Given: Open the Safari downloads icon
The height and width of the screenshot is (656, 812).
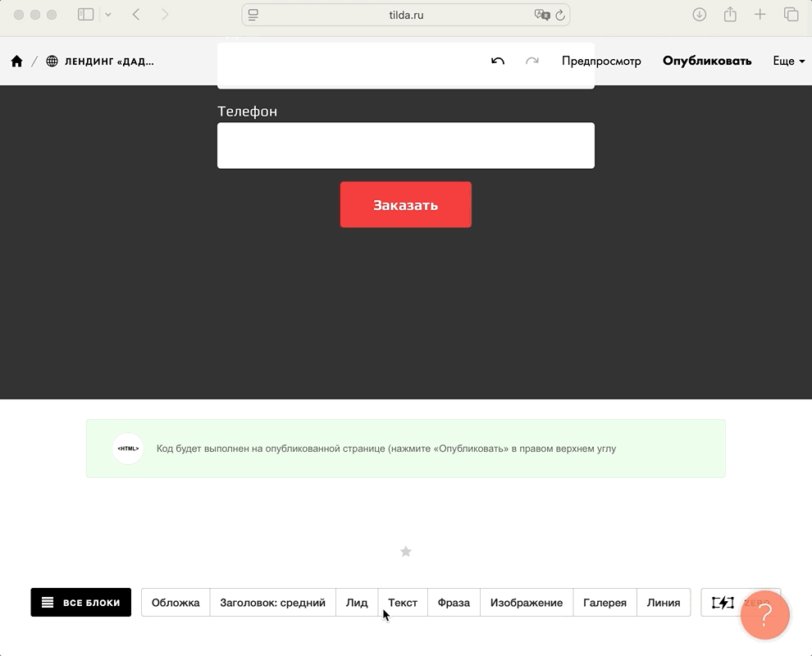Looking at the screenshot, I should (x=700, y=15).
